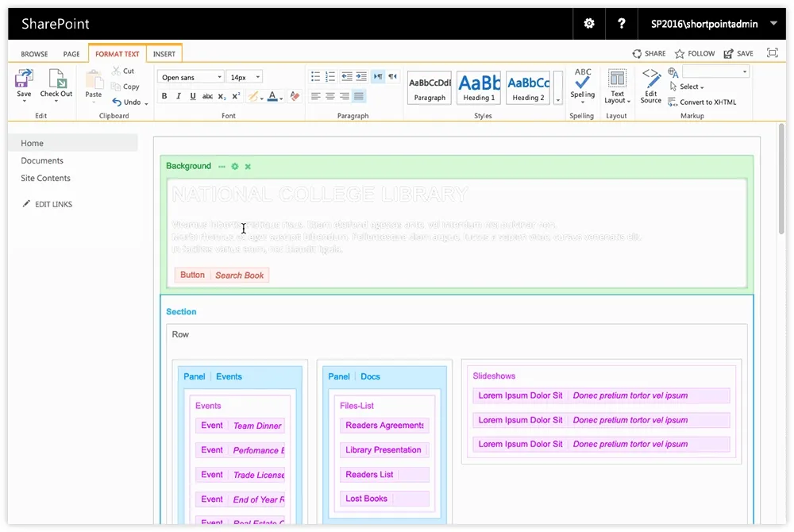
Task: Toggle subscript formatting
Action: click(222, 96)
